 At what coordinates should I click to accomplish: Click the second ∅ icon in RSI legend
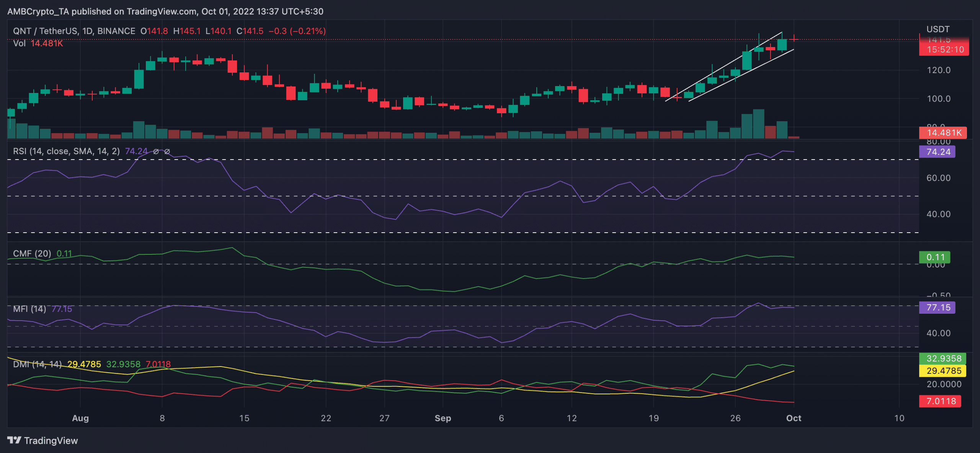(x=167, y=151)
